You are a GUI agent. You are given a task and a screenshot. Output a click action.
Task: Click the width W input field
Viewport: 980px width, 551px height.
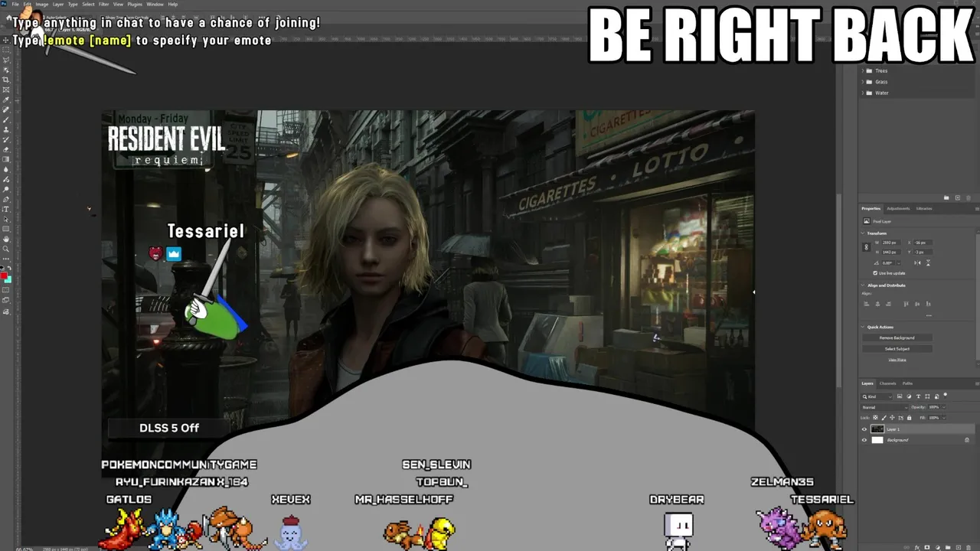[891, 243]
